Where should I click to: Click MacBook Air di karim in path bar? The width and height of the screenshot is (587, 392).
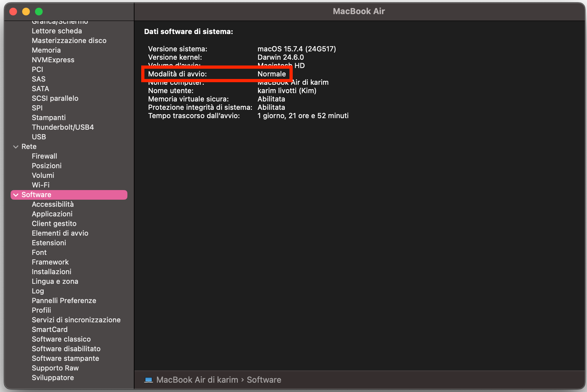(x=197, y=380)
